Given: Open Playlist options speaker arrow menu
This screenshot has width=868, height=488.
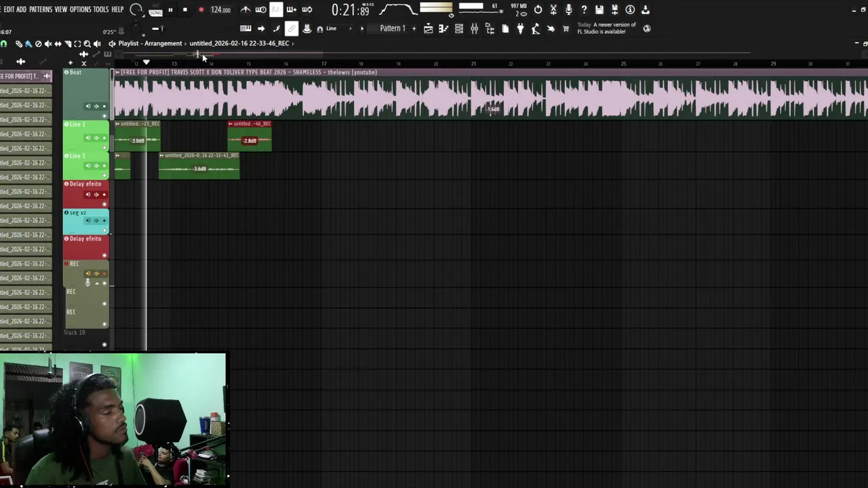Looking at the screenshot, I should pyautogui.click(x=112, y=43).
